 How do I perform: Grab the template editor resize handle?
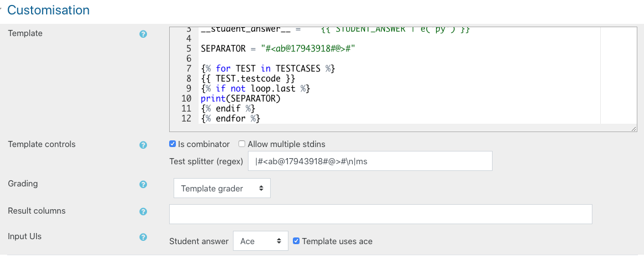pyautogui.click(x=633, y=128)
